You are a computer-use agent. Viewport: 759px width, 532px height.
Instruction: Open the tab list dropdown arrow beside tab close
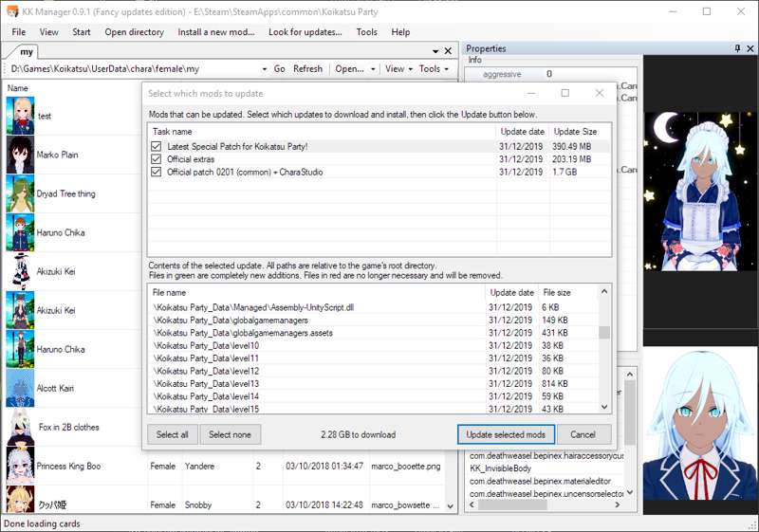pyautogui.click(x=435, y=51)
